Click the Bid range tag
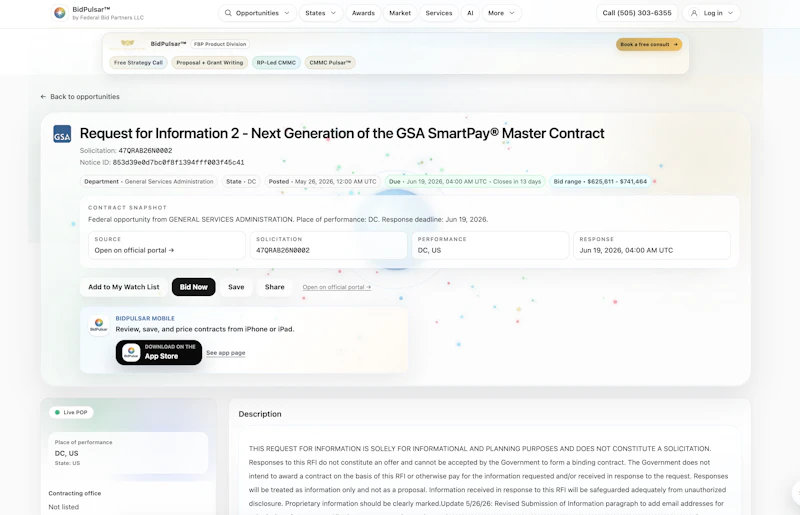 pos(600,182)
